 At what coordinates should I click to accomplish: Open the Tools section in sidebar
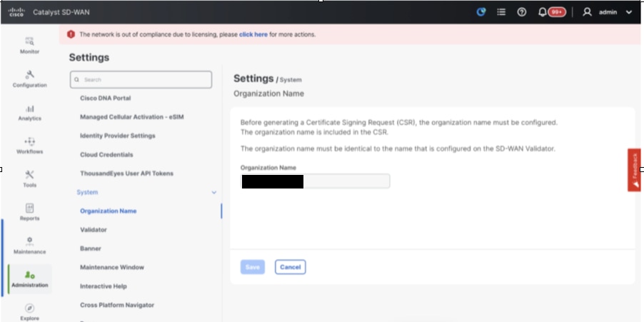pos(30,178)
